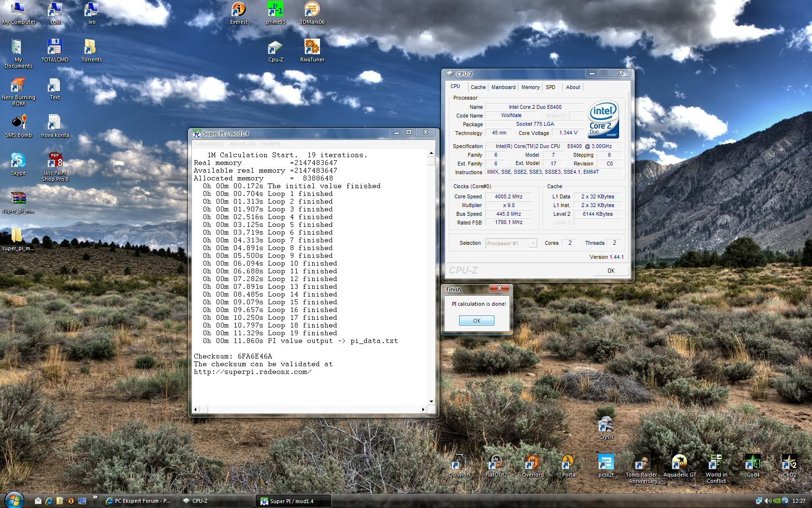The height and width of the screenshot is (508, 812).
Task: Click OK button in CPU-Z window
Action: tap(611, 270)
